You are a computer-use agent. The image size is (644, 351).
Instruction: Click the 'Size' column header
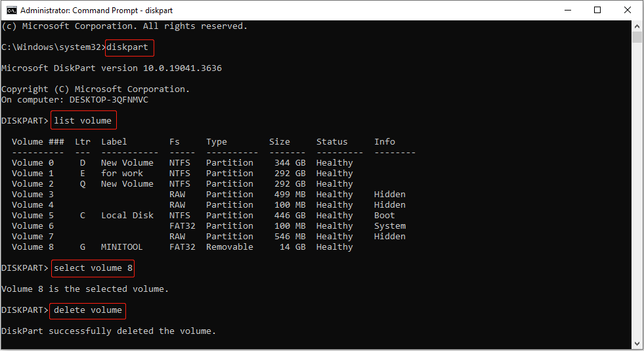pos(280,142)
